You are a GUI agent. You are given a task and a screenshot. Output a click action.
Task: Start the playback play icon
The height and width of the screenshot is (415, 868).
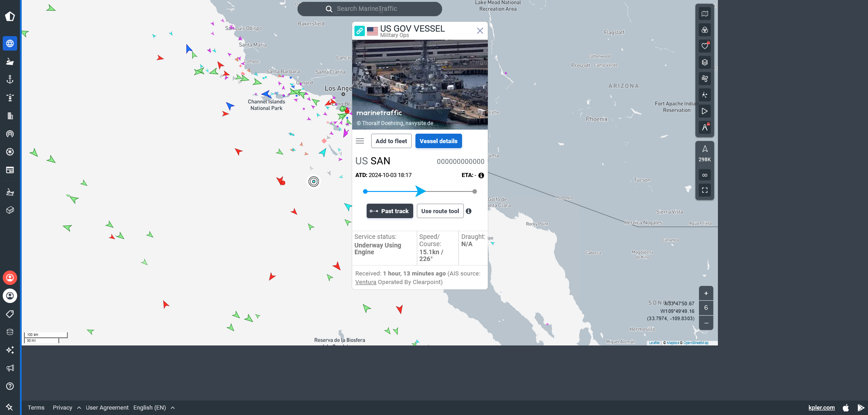click(705, 111)
